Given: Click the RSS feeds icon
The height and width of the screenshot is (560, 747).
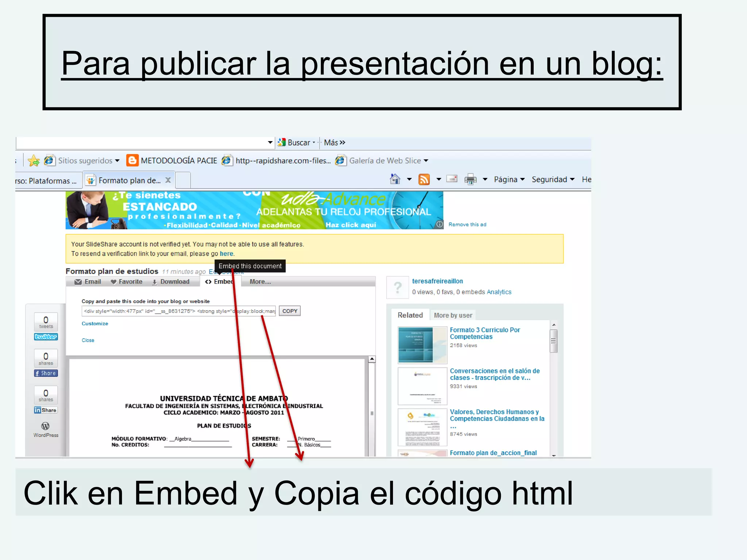Looking at the screenshot, I should tap(424, 179).
